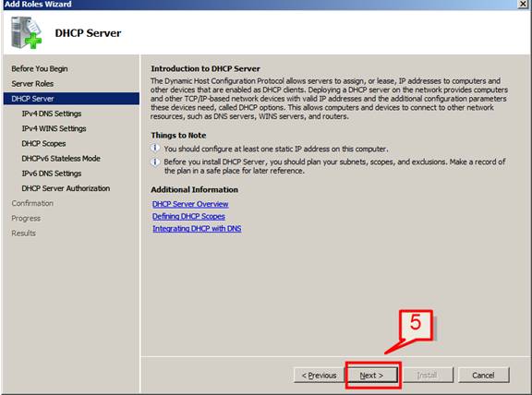Image resolution: width=532 pixels, height=395 pixels.
Task: Select the Server Roles step
Action: 32,83
